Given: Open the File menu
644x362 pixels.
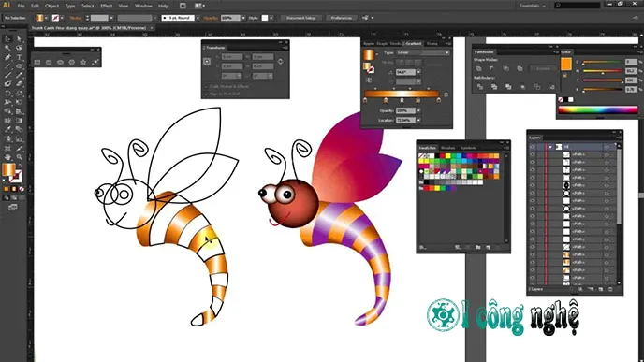Looking at the screenshot, I should pyautogui.click(x=21, y=6).
